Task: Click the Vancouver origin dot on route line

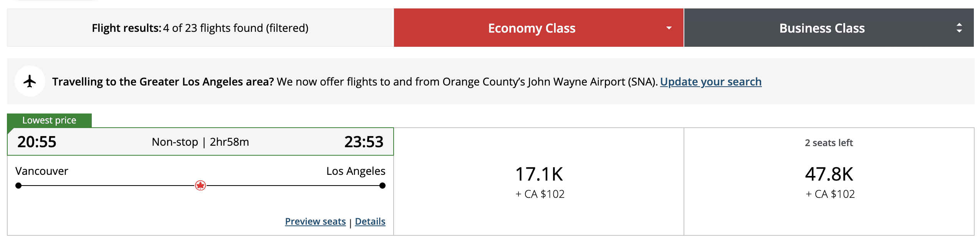Action: click(18, 186)
